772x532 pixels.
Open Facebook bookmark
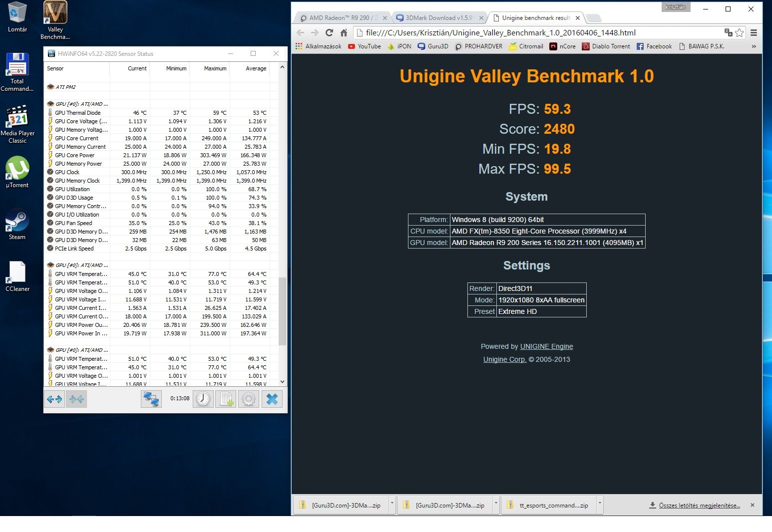tap(654, 46)
